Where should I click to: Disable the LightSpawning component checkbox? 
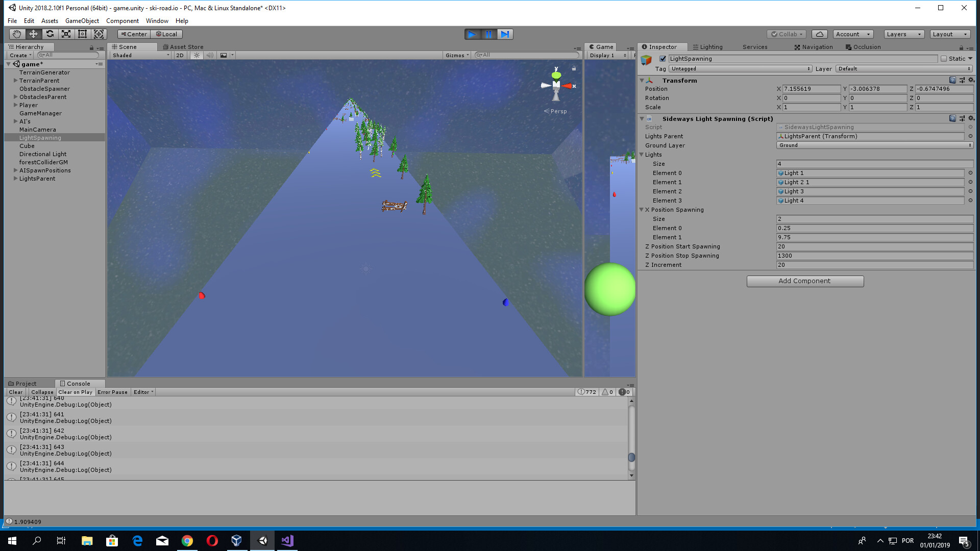(663, 59)
